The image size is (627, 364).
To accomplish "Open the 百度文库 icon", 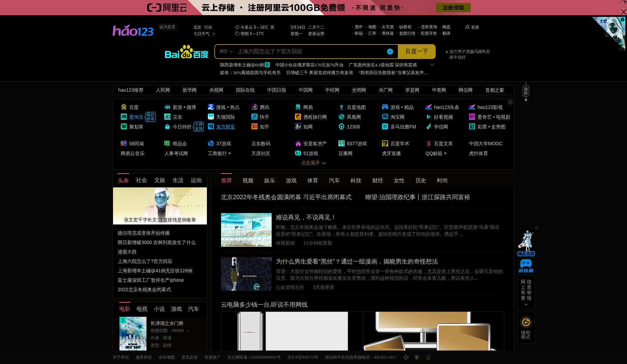I will pyautogui.click(x=429, y=144).
